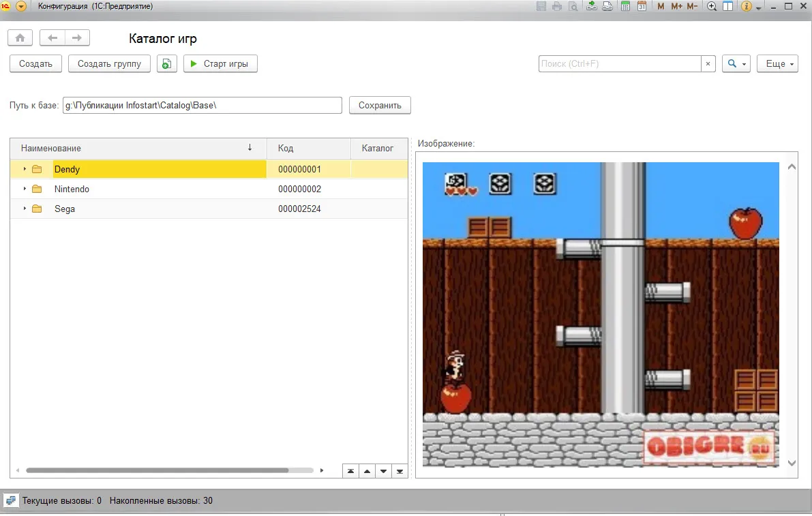The width and height of the screenshot is (812, 516).
Task: Sort by the Наименование column header
Action: (138, 148)
